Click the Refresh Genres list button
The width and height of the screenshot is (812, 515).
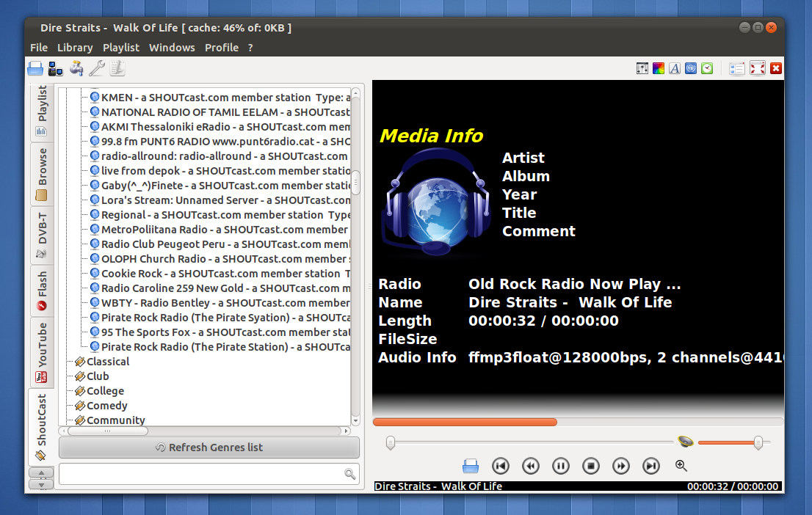tap(209, 448)
